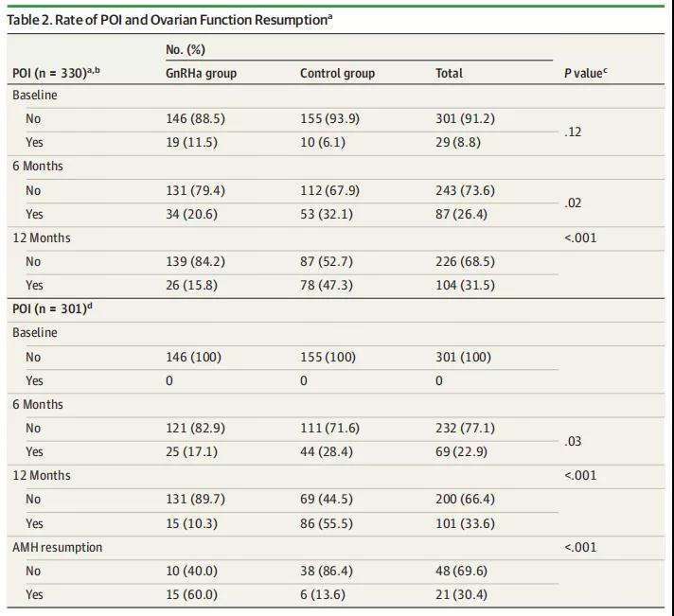674x616 pixels.
Task: Click the table title "Rate of POI and Ovarian Function Resumption"
Action: tap(170, 21)
